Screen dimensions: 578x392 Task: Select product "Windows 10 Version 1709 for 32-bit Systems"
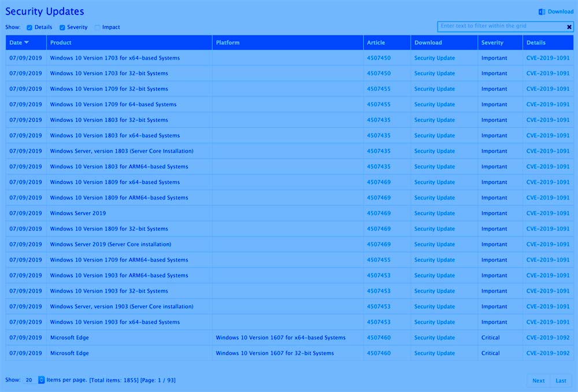pyautogui.click(x=109, y=89)
